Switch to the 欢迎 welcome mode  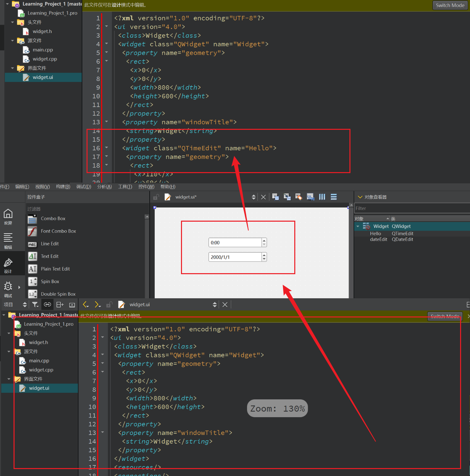(8, 217)
